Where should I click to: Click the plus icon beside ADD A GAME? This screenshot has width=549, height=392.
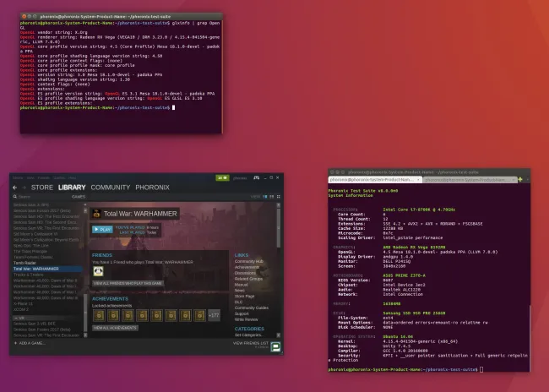(x=15, y=343)
